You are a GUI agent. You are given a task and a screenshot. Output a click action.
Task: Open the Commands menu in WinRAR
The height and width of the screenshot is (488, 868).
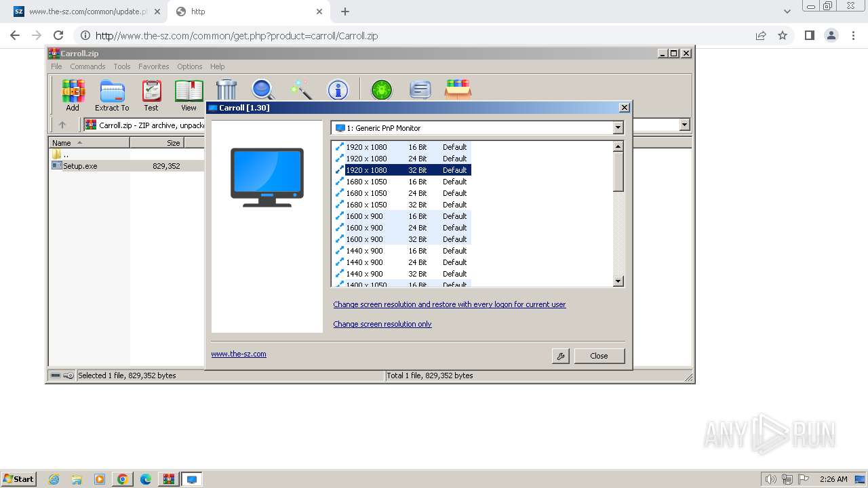pyautogui.click(x=87, y=66)
